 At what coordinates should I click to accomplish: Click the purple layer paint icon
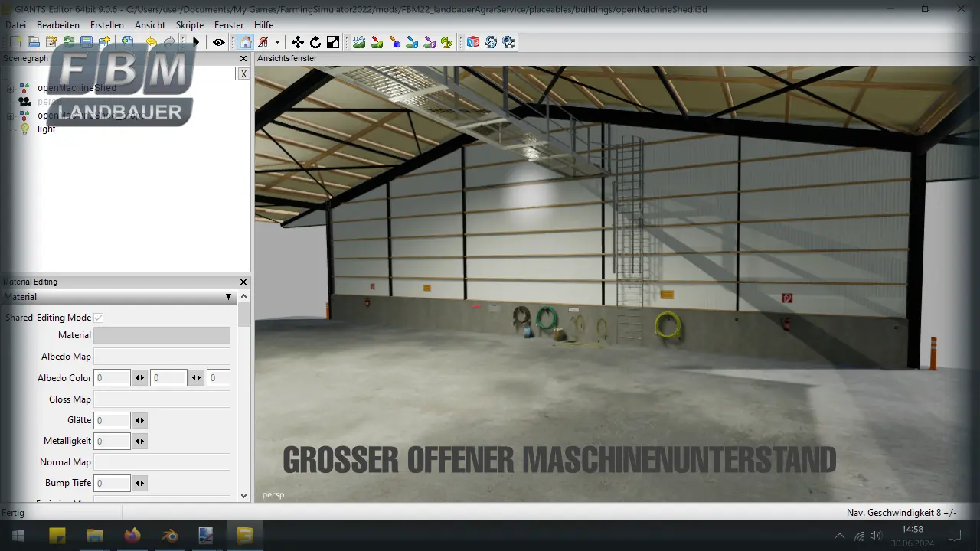click(430, 42)
